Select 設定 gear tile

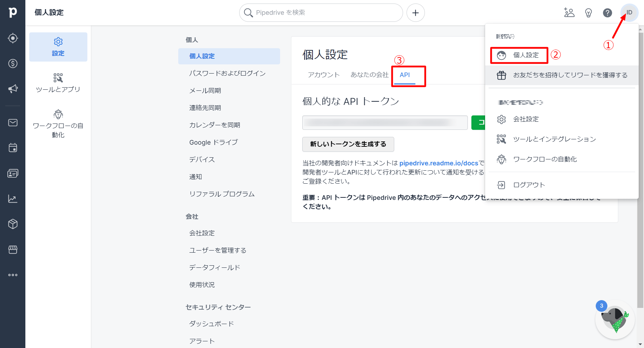click(58, 47)
